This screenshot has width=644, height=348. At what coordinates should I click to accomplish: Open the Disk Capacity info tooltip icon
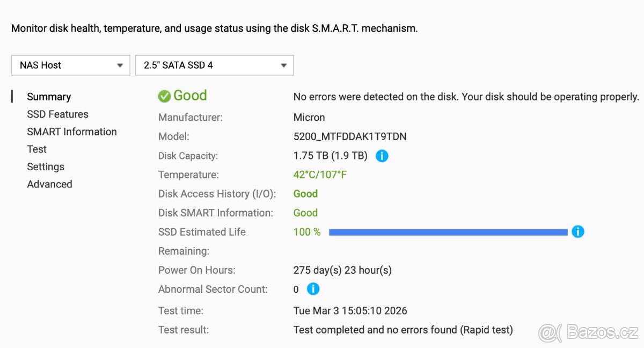pyautogui.click(x=382, y=156)
